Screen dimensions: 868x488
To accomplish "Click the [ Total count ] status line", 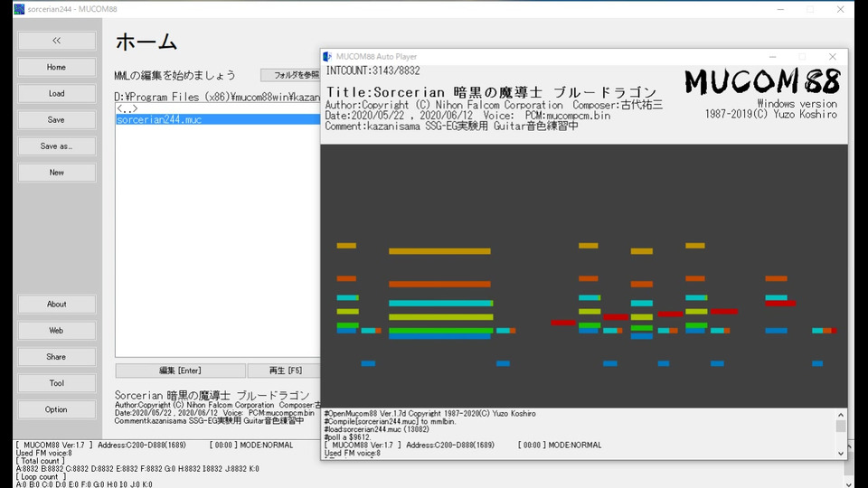I will point(41,461).
